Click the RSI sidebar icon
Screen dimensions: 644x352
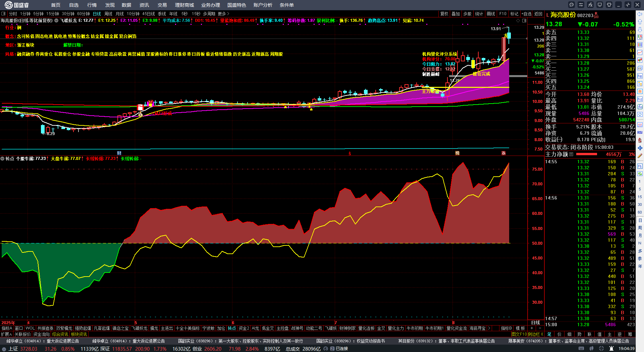(640, 132)
